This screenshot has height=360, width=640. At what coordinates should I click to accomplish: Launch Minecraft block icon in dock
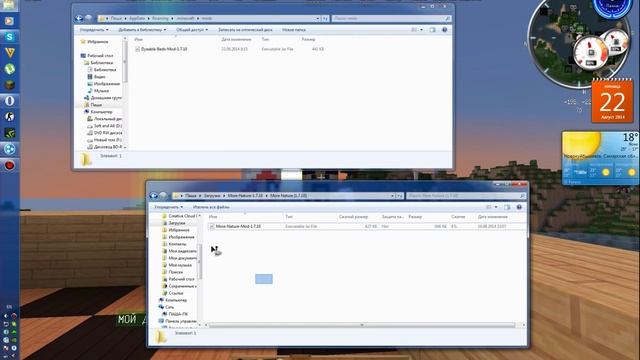point(10,85)
